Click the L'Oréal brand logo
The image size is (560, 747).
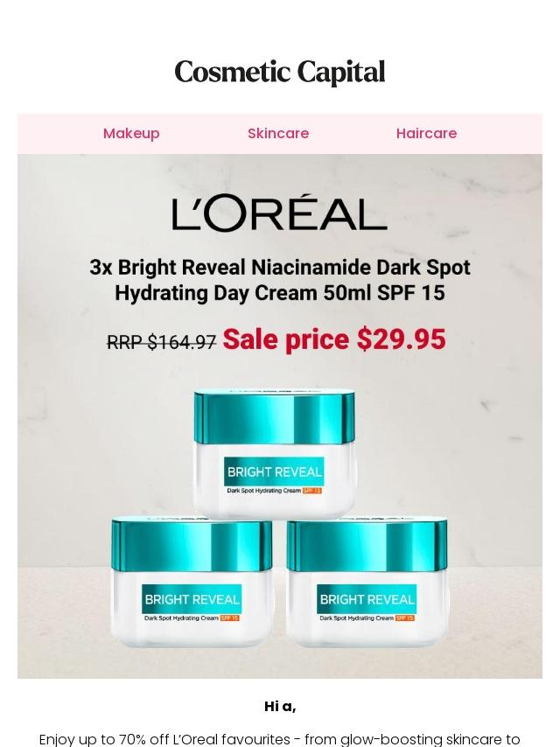click(x=280, y=213)
